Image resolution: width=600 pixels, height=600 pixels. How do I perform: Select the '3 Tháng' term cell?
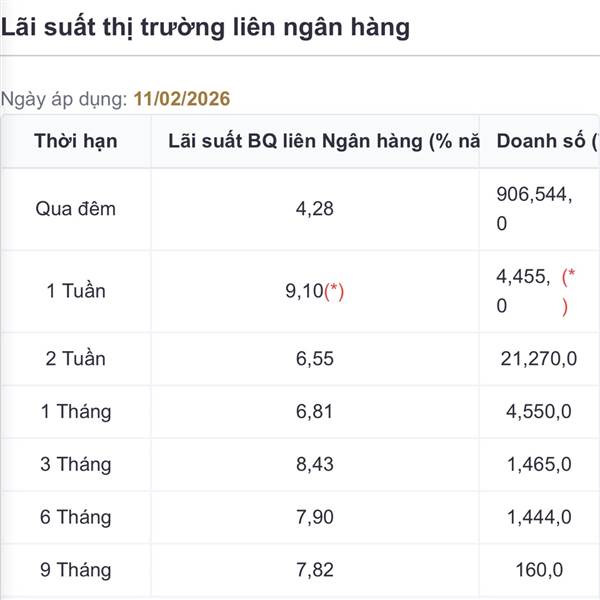[76, 465]
